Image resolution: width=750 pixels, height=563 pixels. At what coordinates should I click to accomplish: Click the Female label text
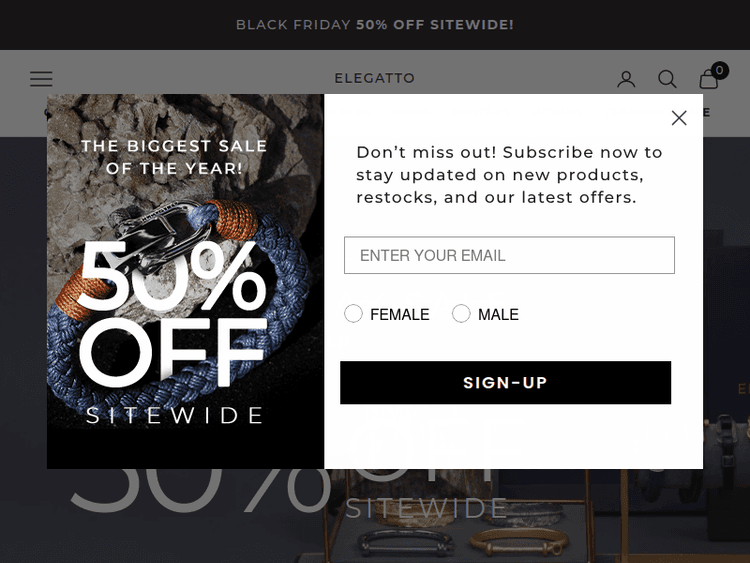(x=399, y=315)
